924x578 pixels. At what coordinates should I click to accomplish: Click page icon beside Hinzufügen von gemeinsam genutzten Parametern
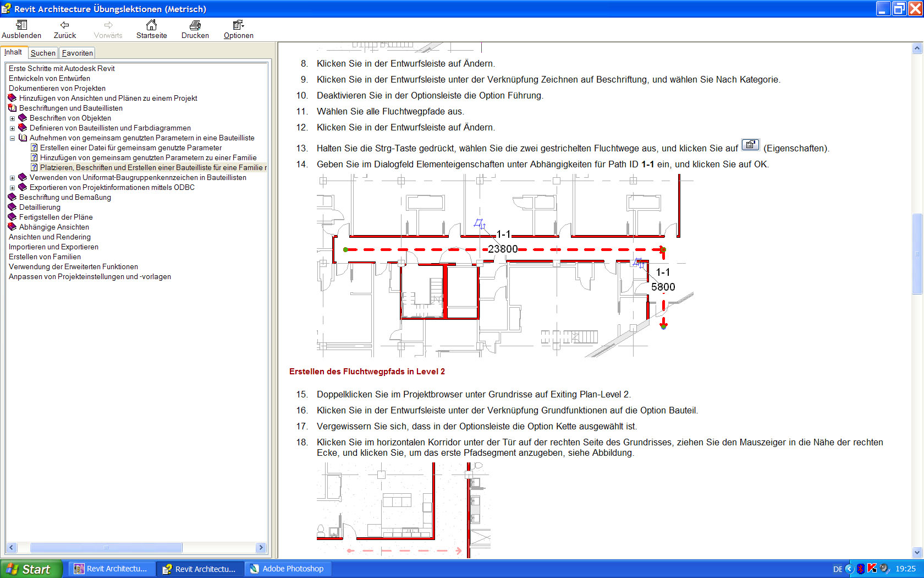point(34,157)
